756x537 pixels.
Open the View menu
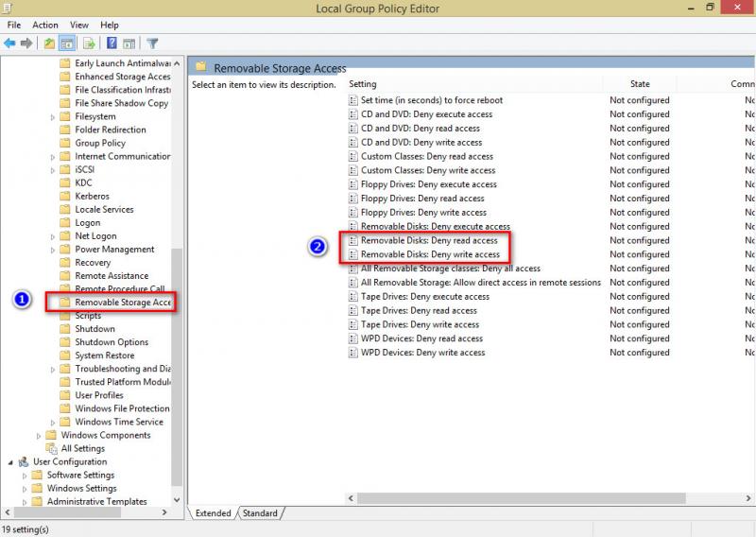point(79,26)
